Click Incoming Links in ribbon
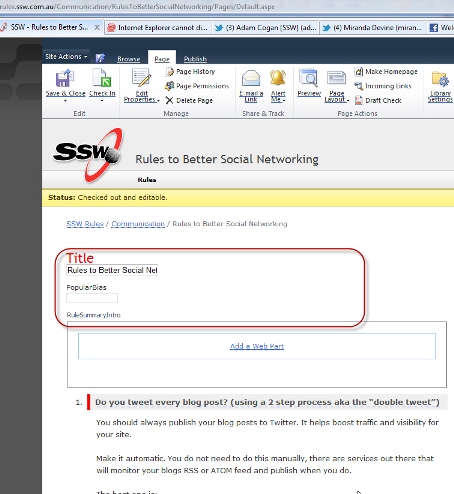 [383, 86]
